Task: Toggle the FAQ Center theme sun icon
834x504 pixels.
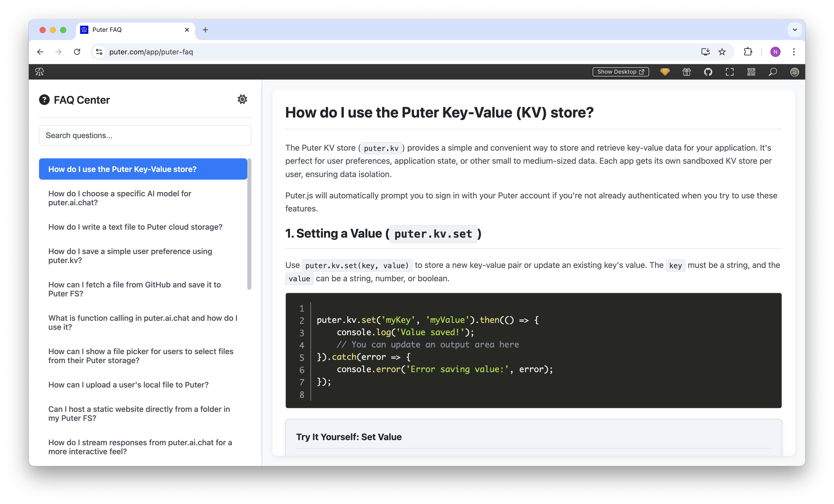Action: (242, 100)
